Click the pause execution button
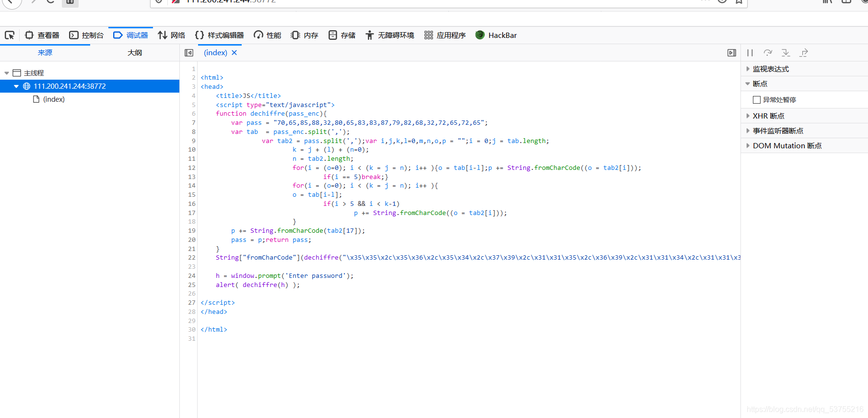The width and height of the screenshot is (868, 418). [x=750, y=53]
